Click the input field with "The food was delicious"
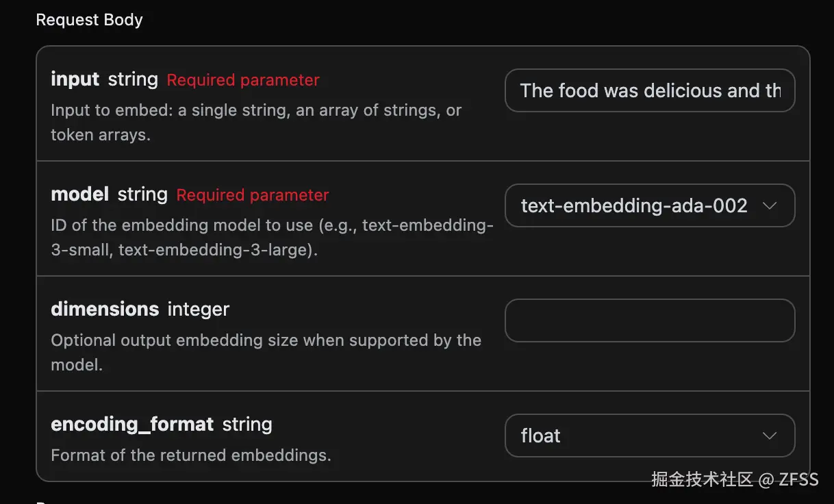 [x=649, y=90]
